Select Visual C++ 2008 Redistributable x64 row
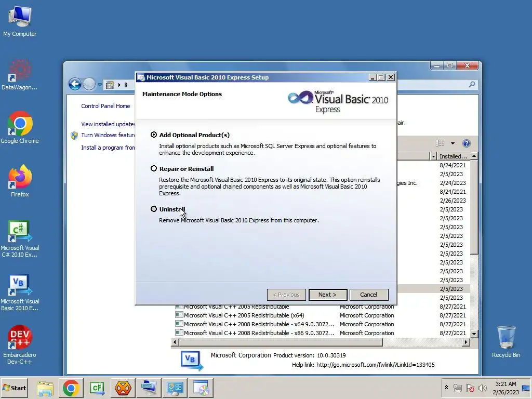This screenshot has width=532, height=399. [321, 324]
